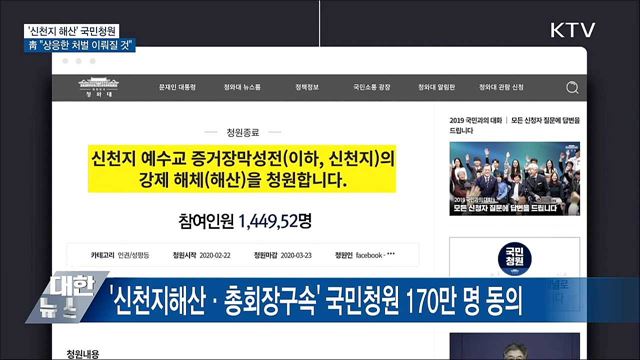
Task: Click the Cheong Wa Dae logo
Action: coord(98,87)
